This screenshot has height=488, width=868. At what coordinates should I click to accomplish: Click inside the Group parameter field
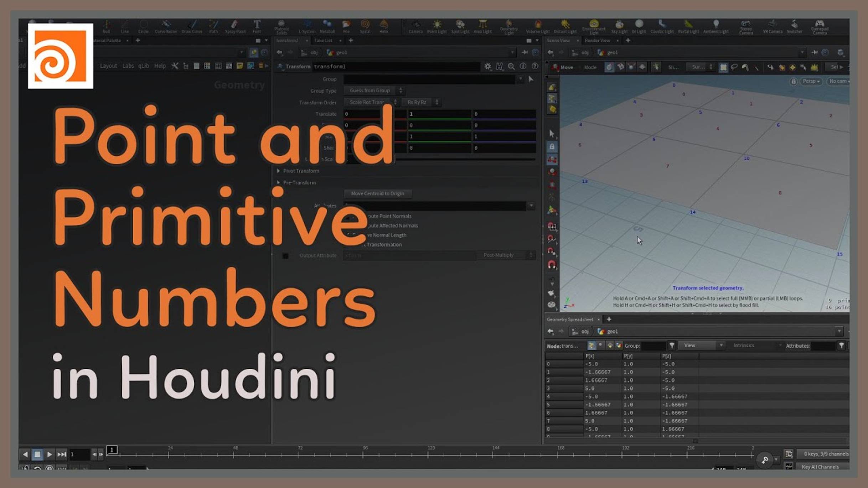click(428, 79)
